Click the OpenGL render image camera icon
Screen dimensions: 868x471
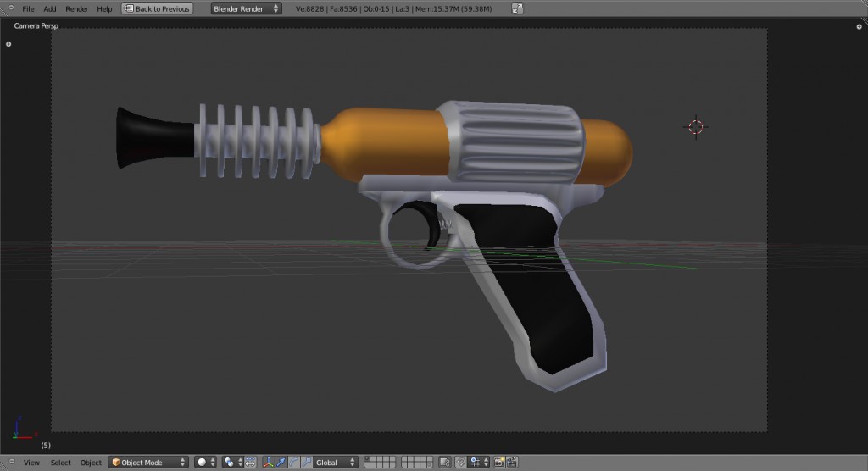pyautogui.click(x=498, y=463)
